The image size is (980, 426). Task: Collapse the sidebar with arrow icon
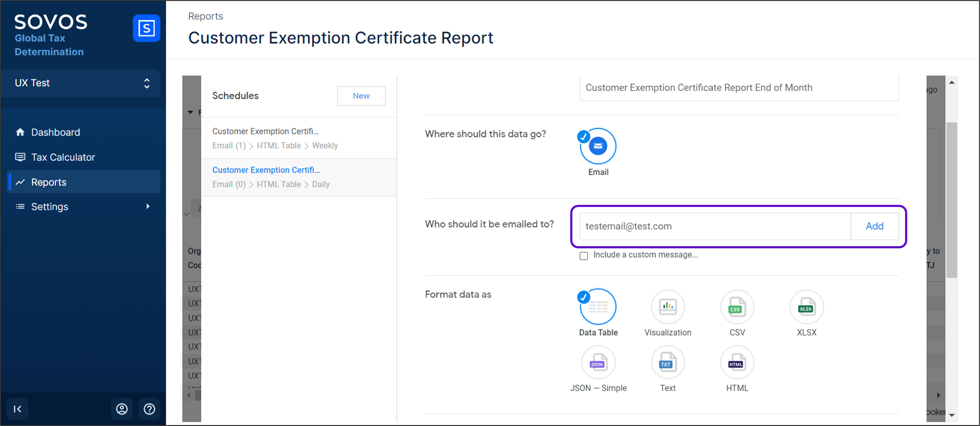click(17, 409)
